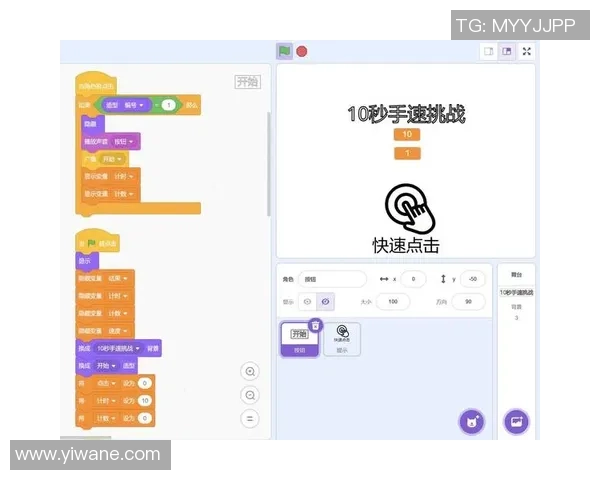Click the purple 显示 show looks block
The width and height of the screenshot is (600, 480).
[x=87, y=261]
